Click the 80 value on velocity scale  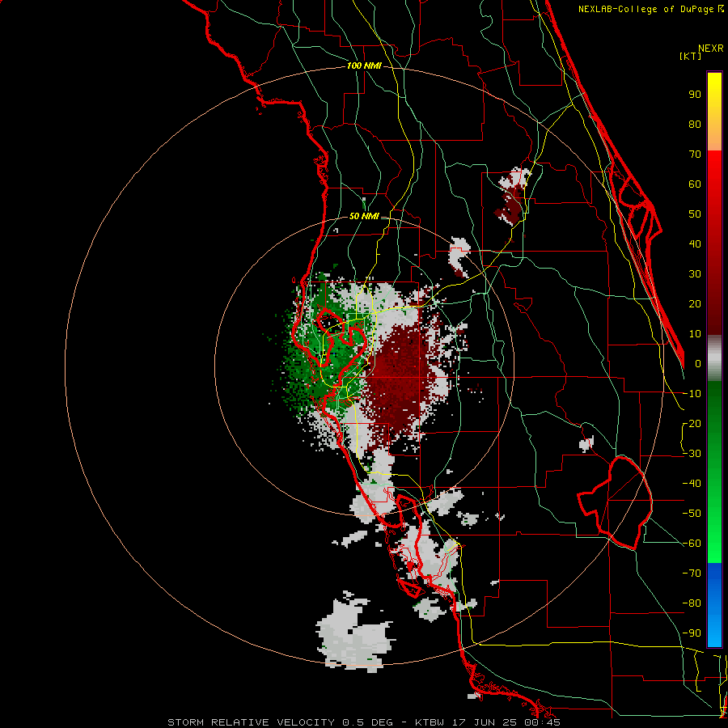tap(695, 124)
